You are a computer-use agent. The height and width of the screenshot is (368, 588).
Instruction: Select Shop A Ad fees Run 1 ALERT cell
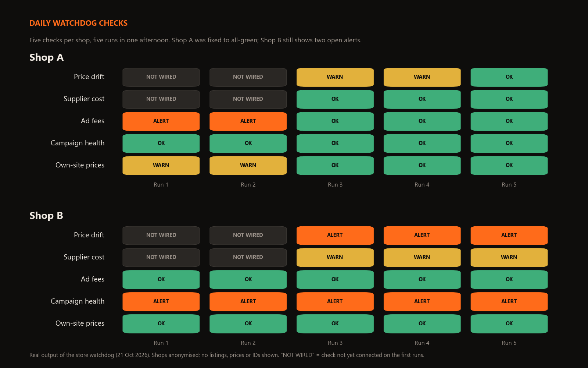(161, 121)
